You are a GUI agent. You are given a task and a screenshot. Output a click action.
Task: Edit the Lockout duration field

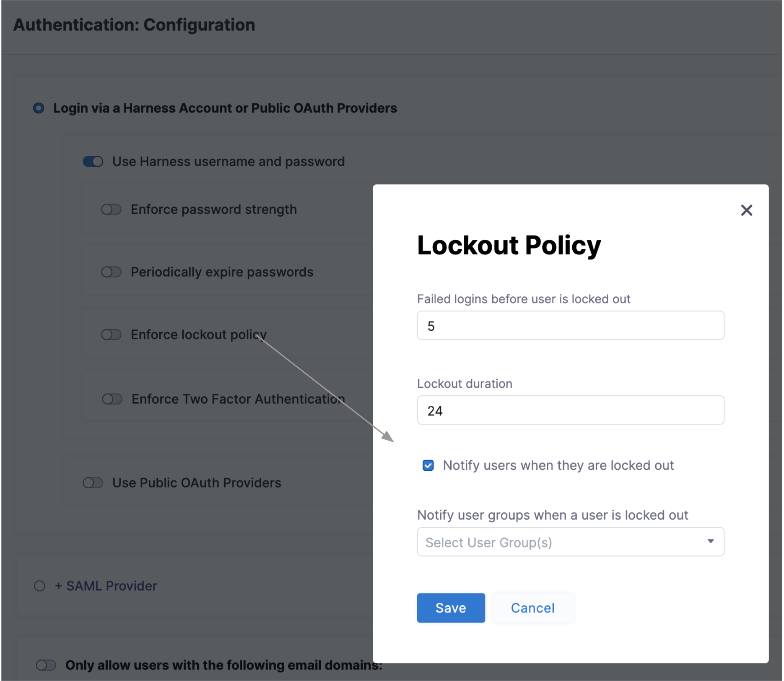(570, 410)
